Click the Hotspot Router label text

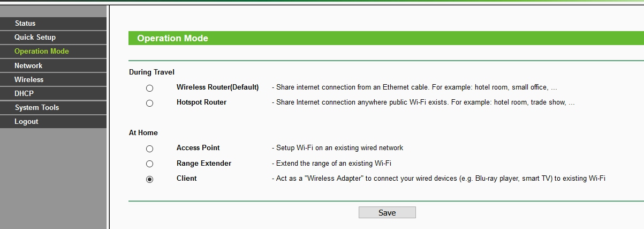point(201,102)
